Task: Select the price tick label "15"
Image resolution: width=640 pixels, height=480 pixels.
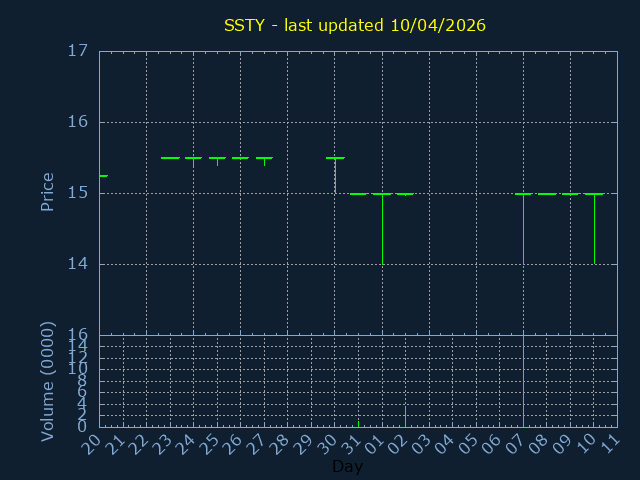Action: (78, 193)
